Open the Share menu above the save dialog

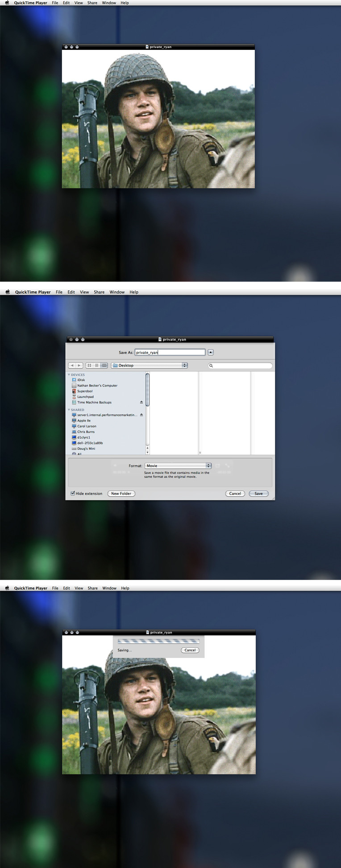pyautogui.click(x=99, y=292)
